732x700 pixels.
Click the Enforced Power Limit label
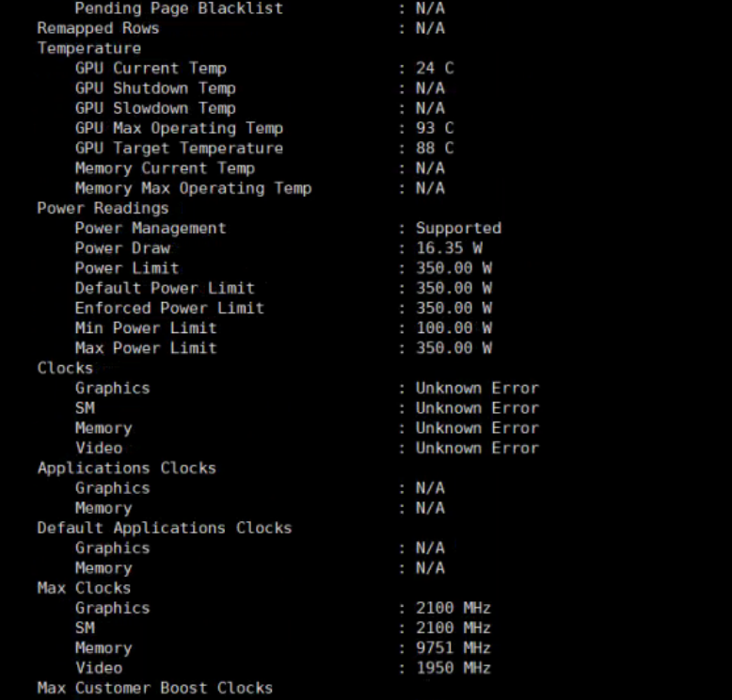(x=169, y=309)
